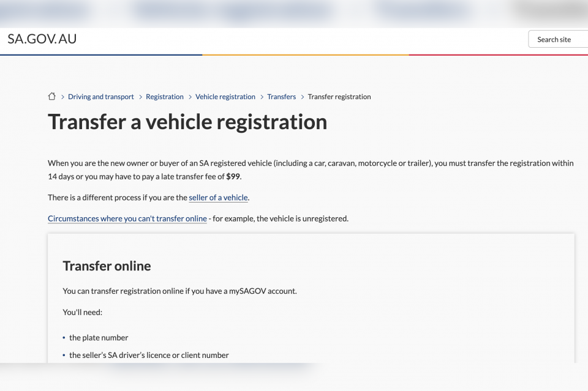Focus the Search site field
Image resolution: width=588 pixels, height=391 pixels.
558,39
